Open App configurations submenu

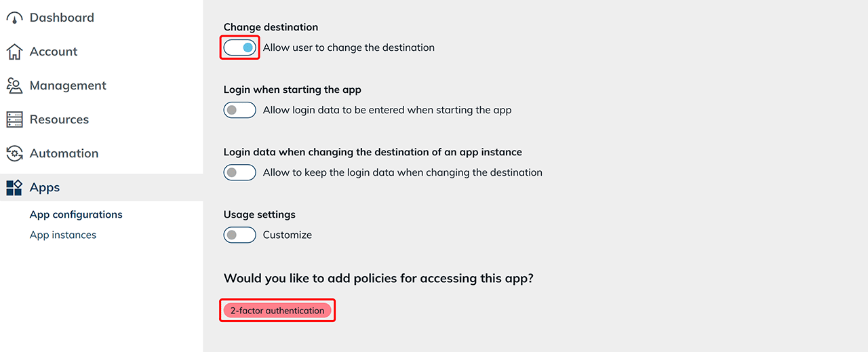(x=76, y=214)
